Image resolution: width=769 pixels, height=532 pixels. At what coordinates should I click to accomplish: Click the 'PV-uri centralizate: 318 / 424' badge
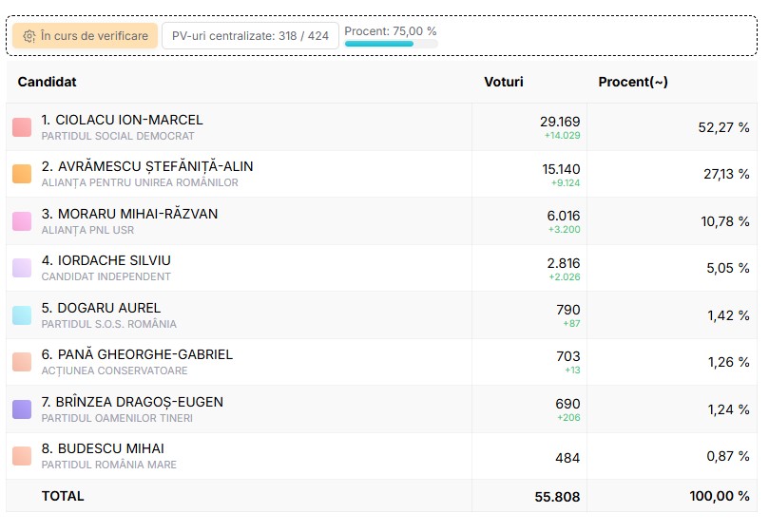(250, 36)
